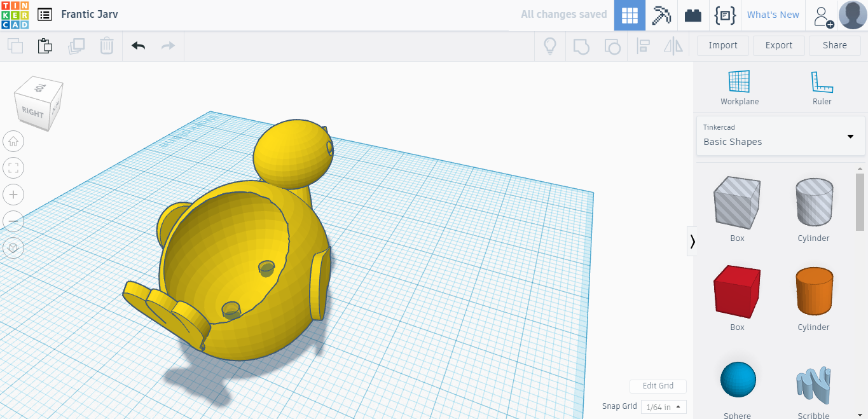The width and height of the screenshot is (868, 419).
Task: Click the Duplicate toolbar icon
Action: pos(76,46)
